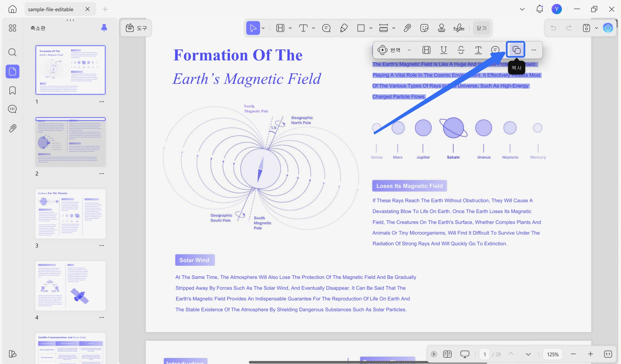621x364 pixels.
Task: Unpin the thumbnail panel with pin icon
Action: click(x=104, y=28)
